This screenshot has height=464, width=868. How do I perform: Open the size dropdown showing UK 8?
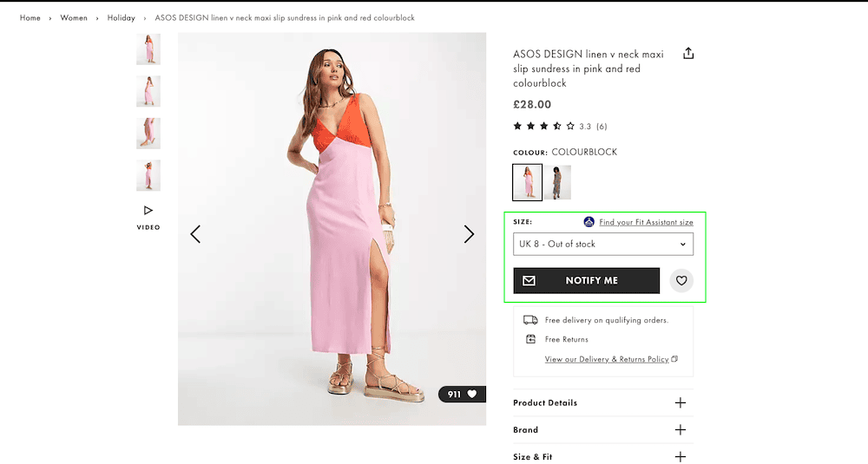pos(603,244)
